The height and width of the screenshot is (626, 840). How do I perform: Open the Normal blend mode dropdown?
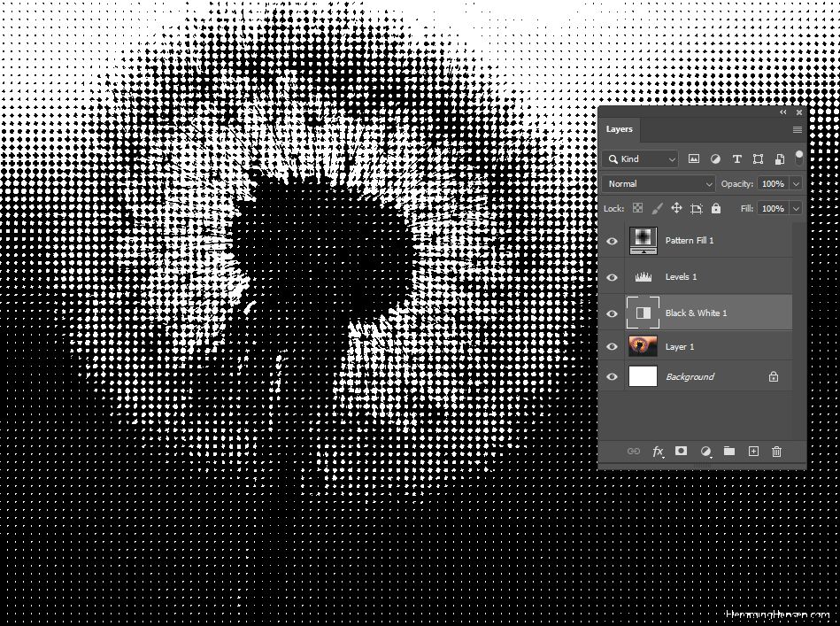(x=659, y=184)
